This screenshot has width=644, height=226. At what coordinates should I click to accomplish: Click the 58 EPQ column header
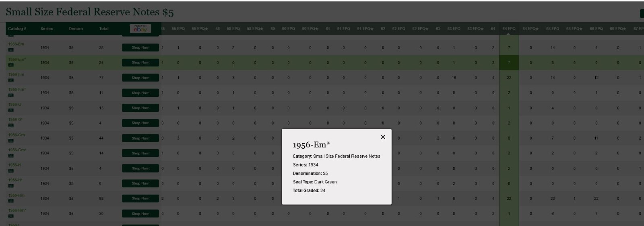pyautogui.click(x=233, y=29)
